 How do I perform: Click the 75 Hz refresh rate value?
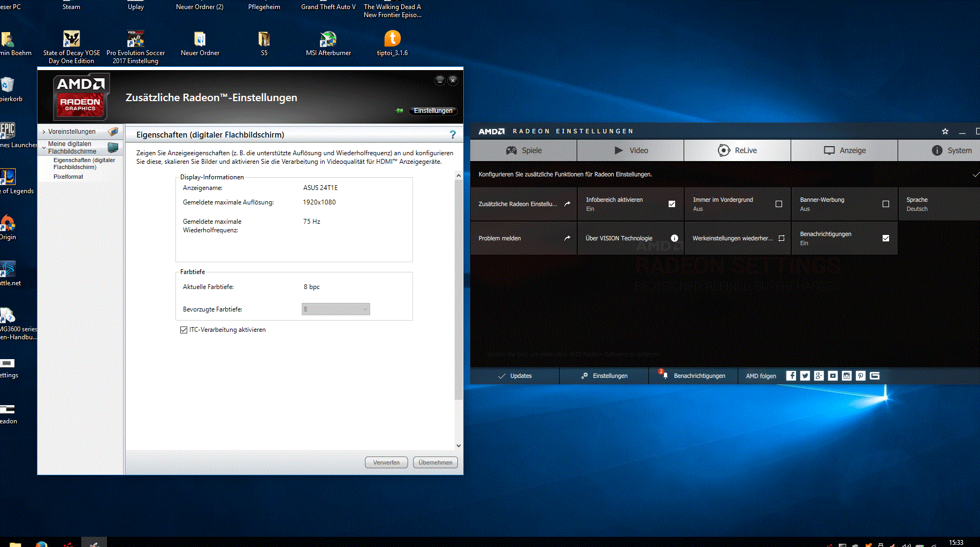(312, 222)
